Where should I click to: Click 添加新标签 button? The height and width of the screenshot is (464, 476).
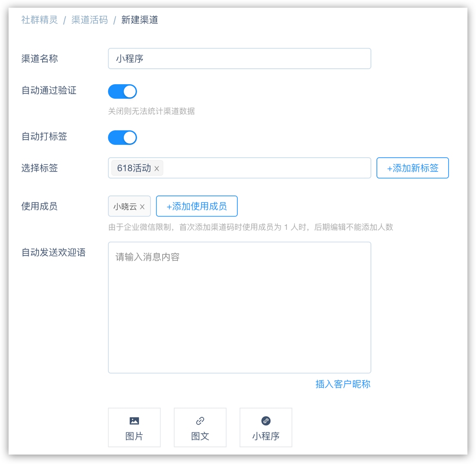click(412, 168)
